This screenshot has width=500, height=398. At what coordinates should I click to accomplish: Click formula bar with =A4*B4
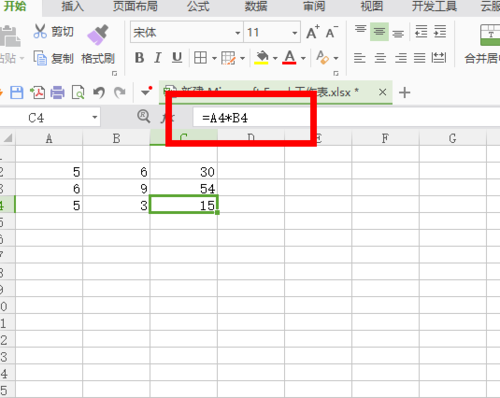click(x=346, y=117)
